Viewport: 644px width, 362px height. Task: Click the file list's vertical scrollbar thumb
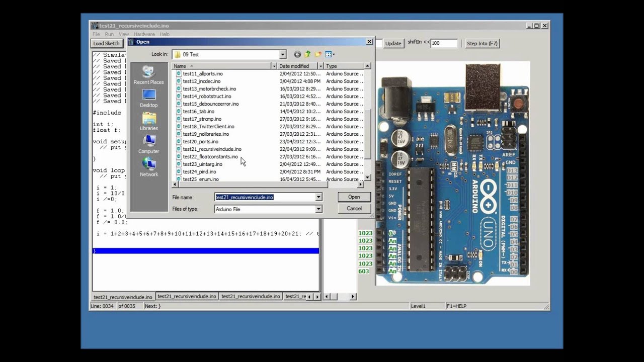pyautogui.click(x=367, y=133)
